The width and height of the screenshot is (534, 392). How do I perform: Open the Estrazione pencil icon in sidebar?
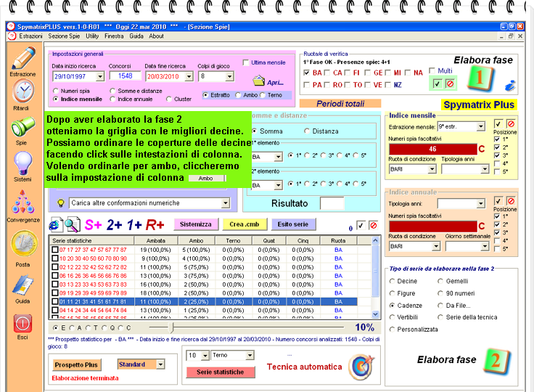click(x=23, y=58)
